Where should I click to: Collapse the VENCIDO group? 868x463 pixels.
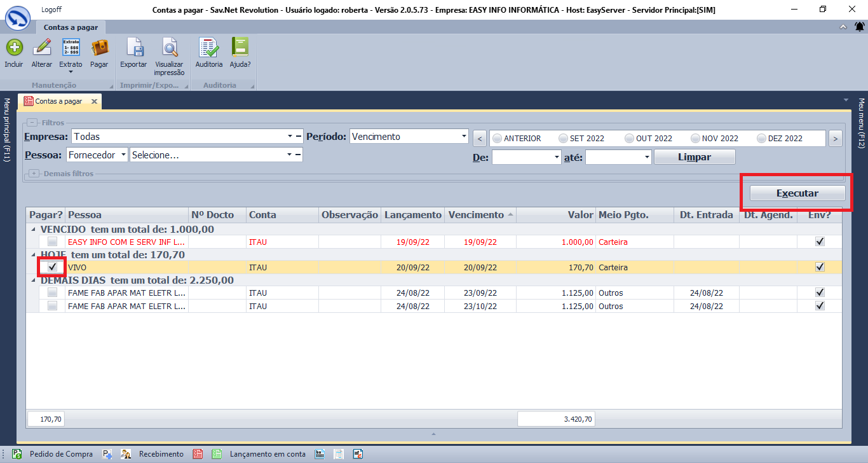[32, 229]
